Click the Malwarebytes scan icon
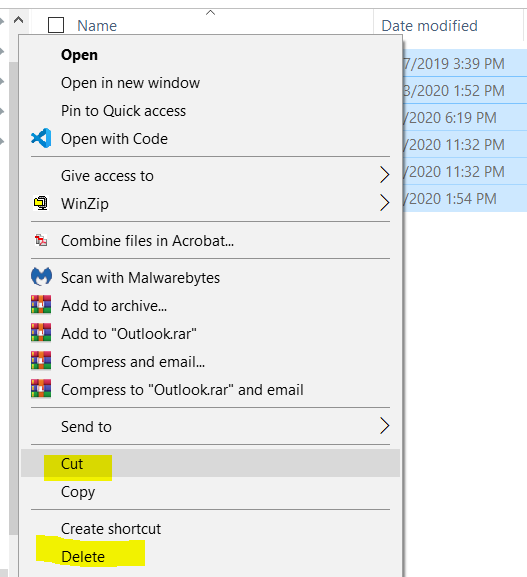The image size is (527, 577). (41, 277)
